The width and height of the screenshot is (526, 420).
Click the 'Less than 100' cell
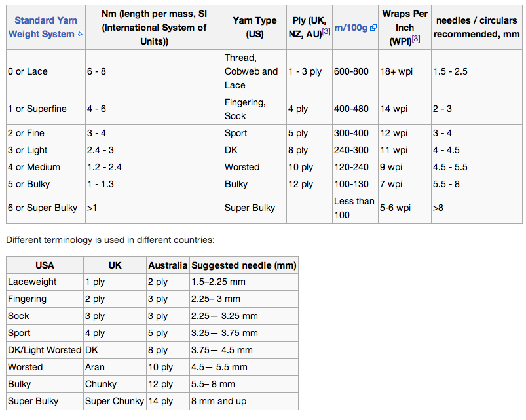(x=355, y=208)
